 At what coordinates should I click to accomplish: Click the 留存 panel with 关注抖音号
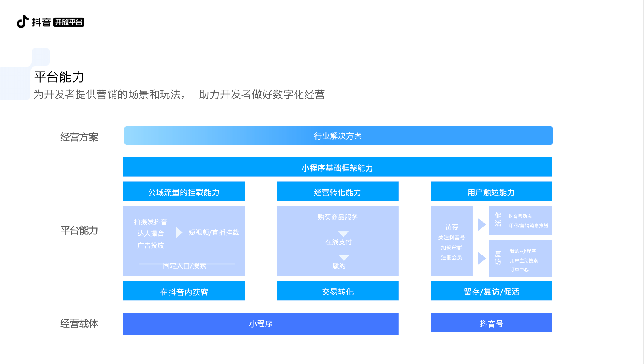coord(451,241)
